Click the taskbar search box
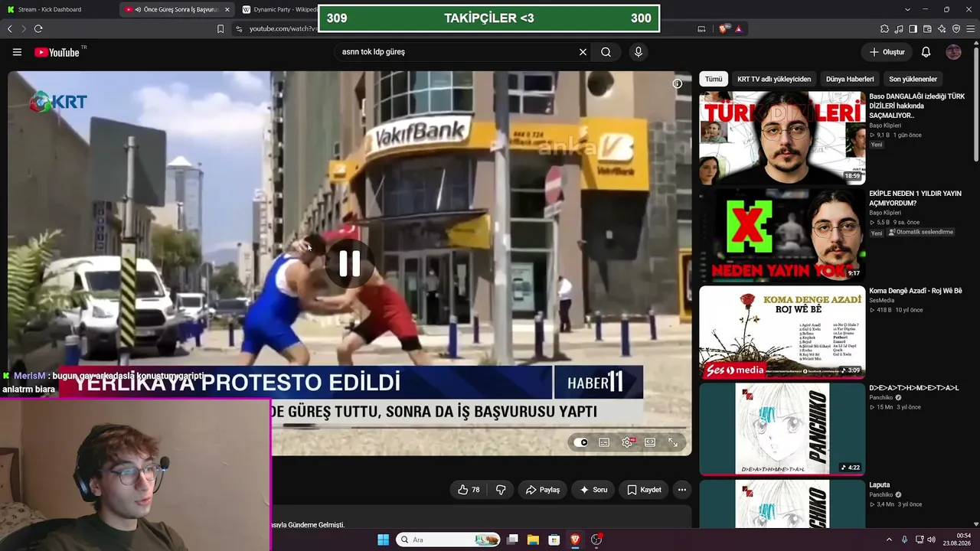This screenshot has width=980, height=551. [x=448, y=540]
